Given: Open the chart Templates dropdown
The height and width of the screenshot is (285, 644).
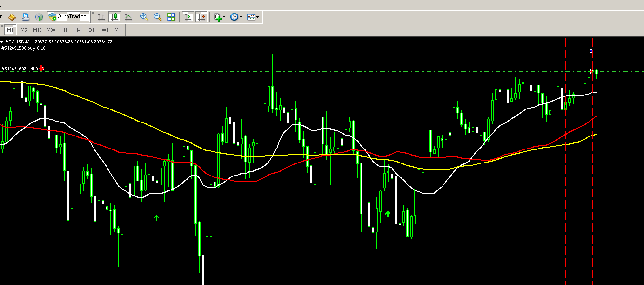Looking at the screenshot, I should click(253, 17).
